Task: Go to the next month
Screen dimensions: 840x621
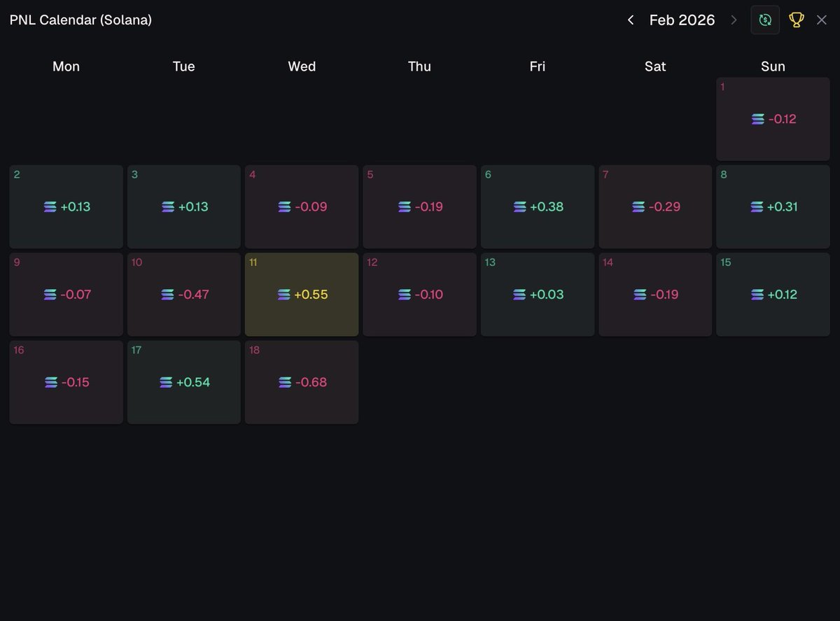Action: (734, 20)
